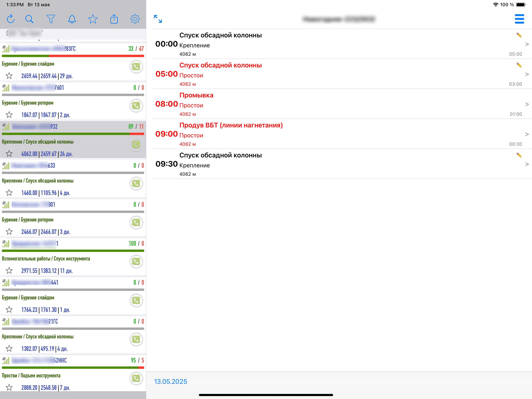Tap battery indicator in status bar
Viewport: 532px width, 399px height.
tap(521, 4)
